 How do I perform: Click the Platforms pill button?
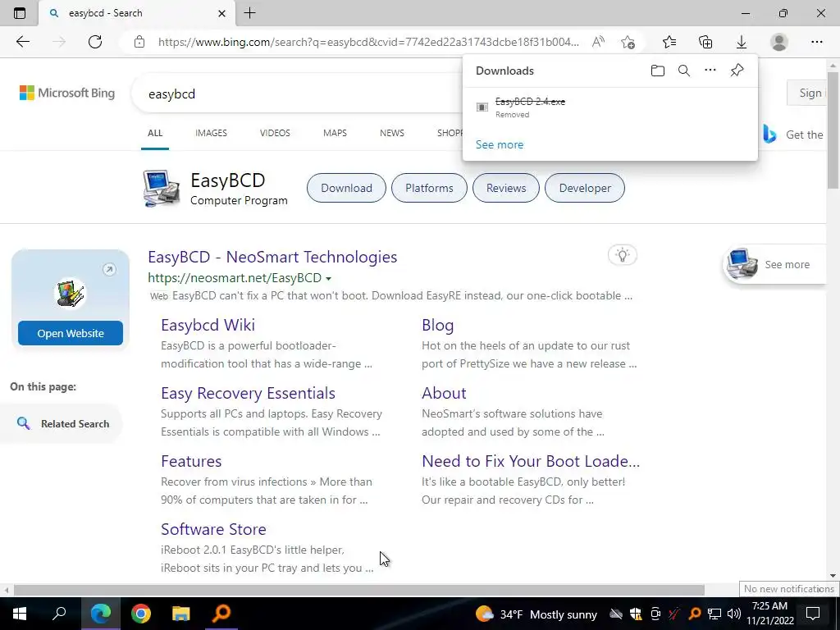click(x=429, y=188)
